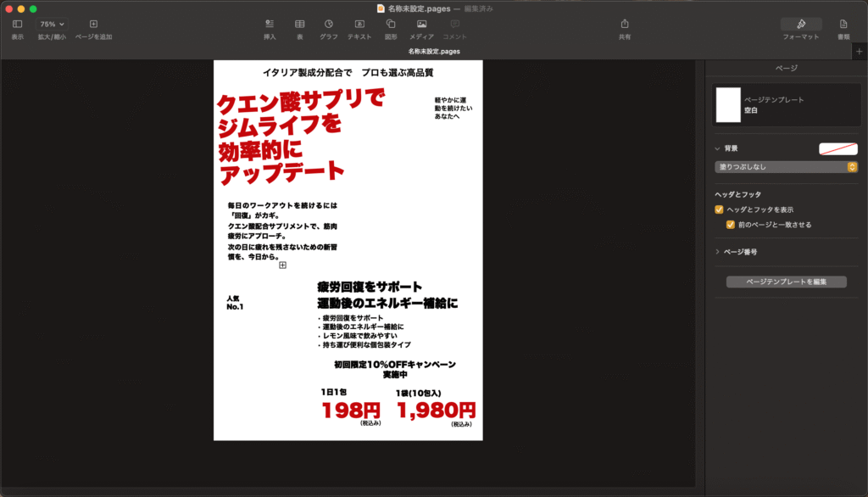The width and height of the screenshot is (868, 497).
Task: Select the 名称未設定.pages document tab
Action: point(434,52)
